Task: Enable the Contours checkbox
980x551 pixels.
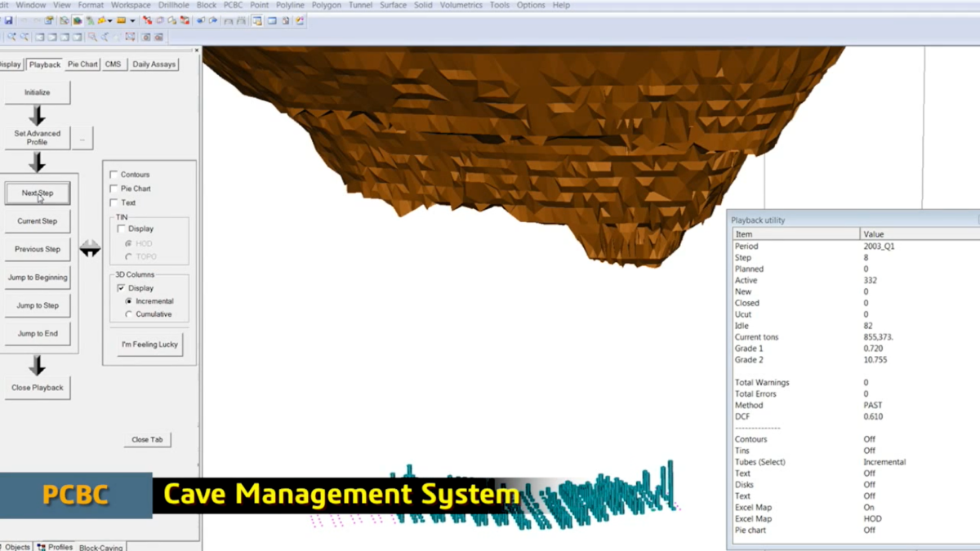Action: tap(114, 175)
